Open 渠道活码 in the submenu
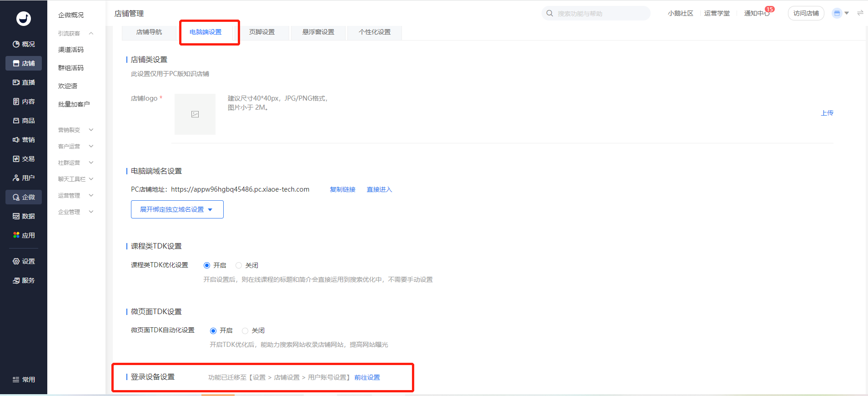868x396 pixels. [x=71, y=50]
